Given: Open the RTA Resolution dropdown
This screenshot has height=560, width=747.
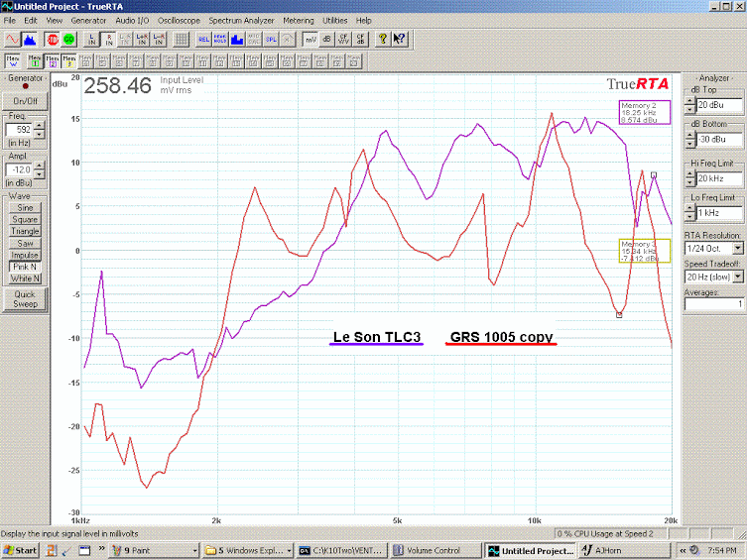Looking at the screenshot, I should [738, 249].
